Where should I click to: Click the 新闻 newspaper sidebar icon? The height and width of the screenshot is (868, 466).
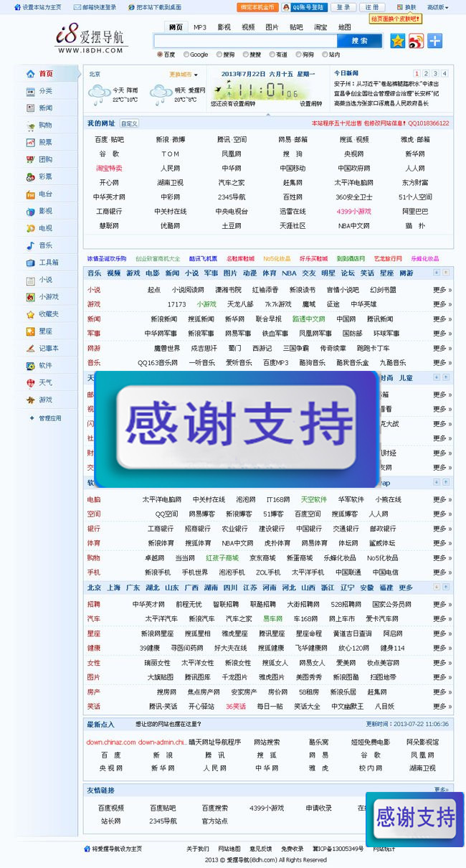pos(30,108)
